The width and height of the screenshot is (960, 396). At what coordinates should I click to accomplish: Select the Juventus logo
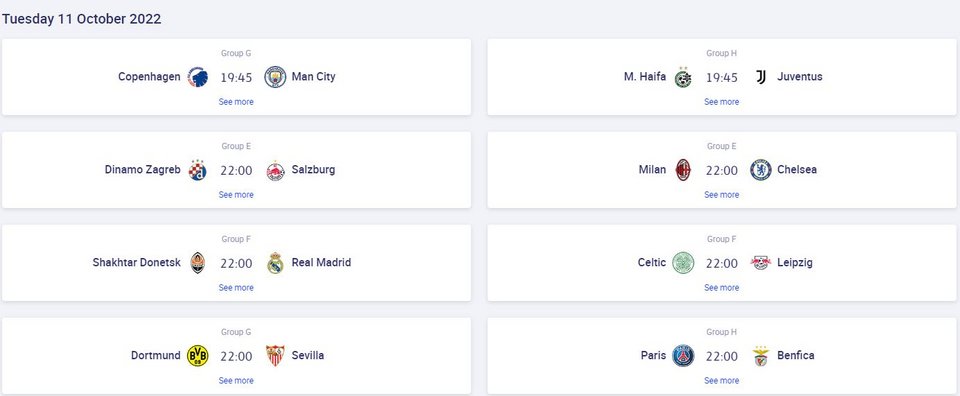(760, 77)
